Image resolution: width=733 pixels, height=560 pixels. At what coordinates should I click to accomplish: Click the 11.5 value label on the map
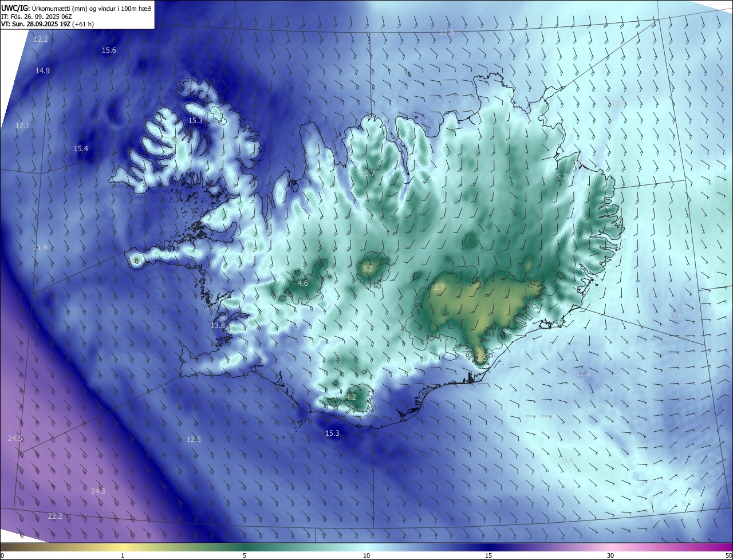click(x=676, y=317)
